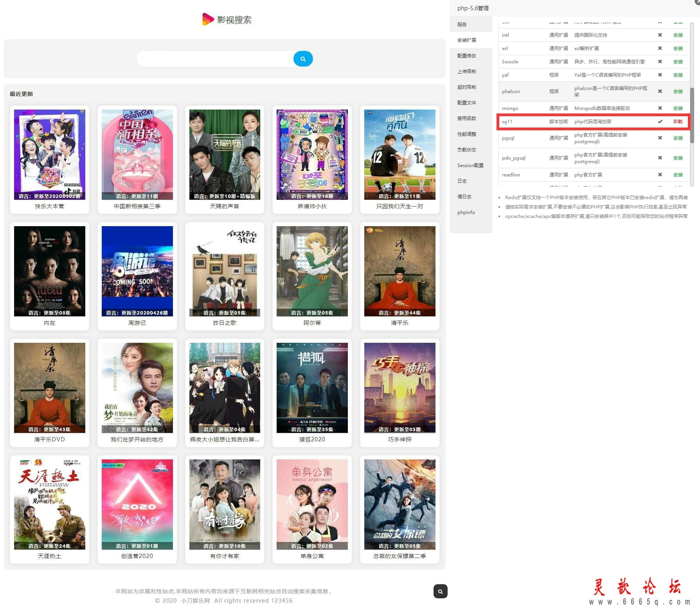The image size is (700, 612).
Task: Install the mongo extension
Action: pos(678,108)
